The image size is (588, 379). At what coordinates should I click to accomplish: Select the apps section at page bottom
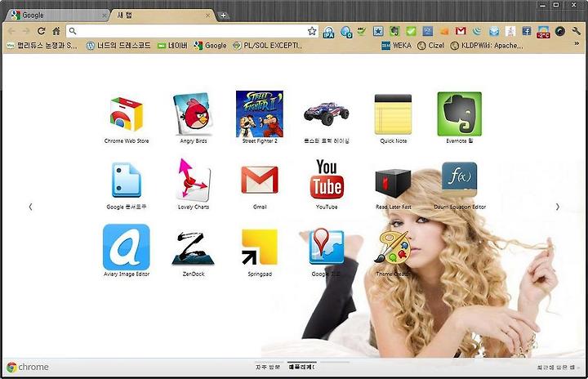302,367
